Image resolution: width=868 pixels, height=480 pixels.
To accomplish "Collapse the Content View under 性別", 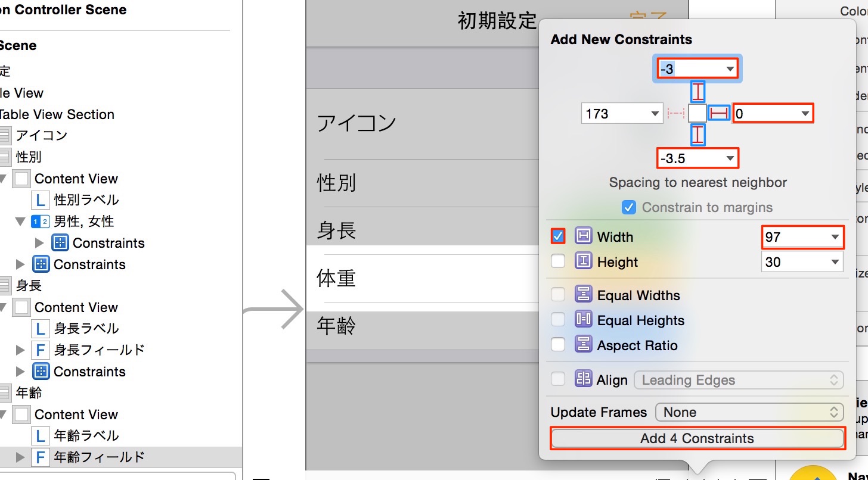I will tap(4, 179).
